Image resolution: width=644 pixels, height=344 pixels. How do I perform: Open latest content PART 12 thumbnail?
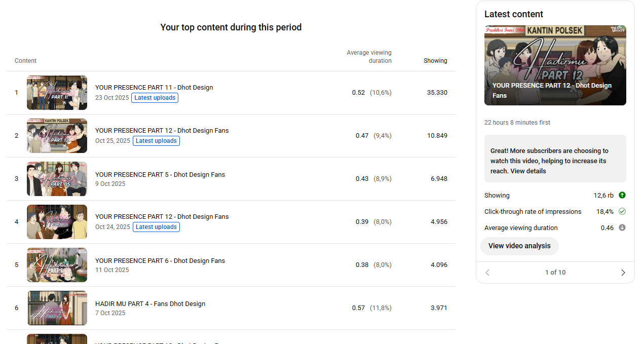coord(555,65)
